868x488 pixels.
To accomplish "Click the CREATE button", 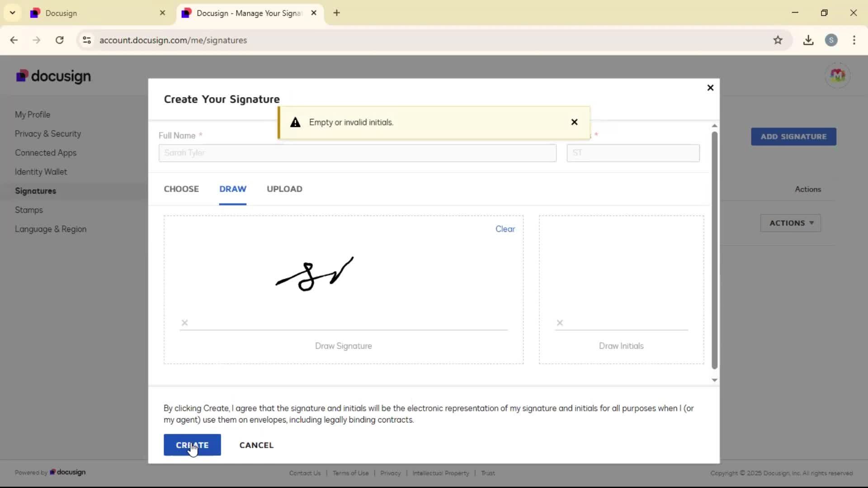I will click(192, 445).
